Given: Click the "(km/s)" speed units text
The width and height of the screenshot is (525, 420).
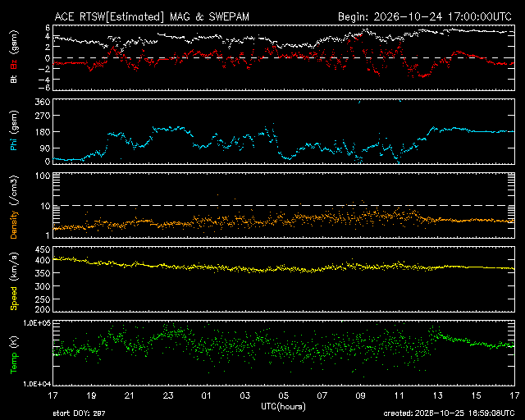Looking at the screenshot, I should 14,267.
